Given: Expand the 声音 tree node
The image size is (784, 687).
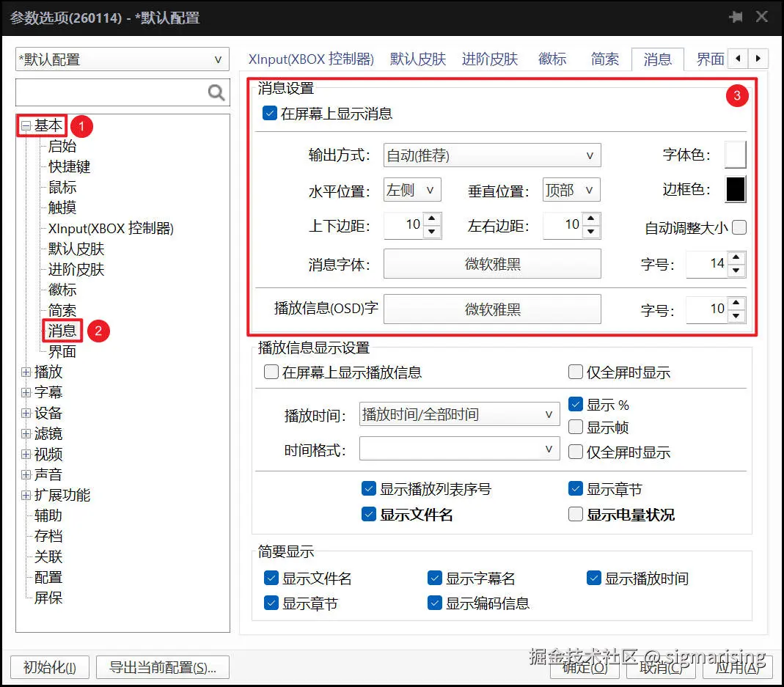Looking at the screenshot, I should (25, 474).
